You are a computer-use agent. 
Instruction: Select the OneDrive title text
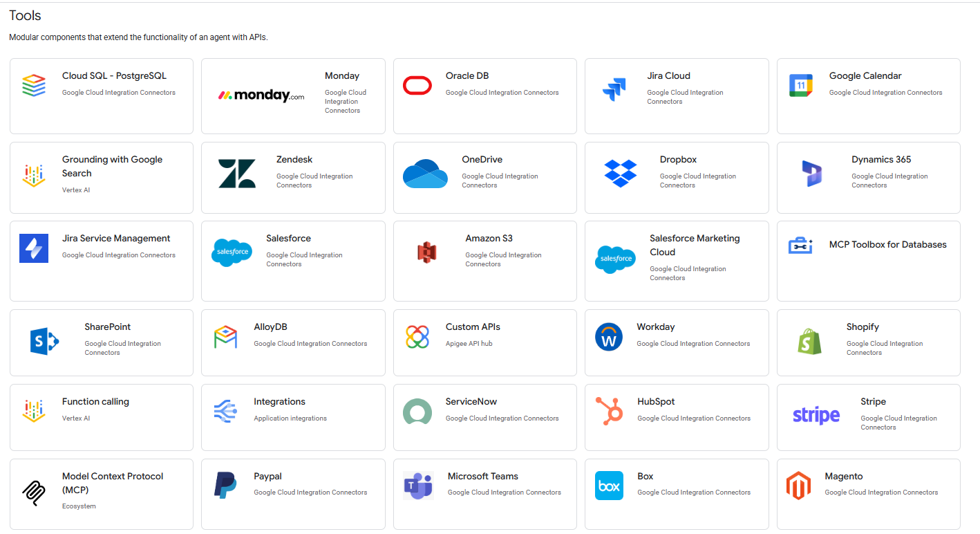coord(482,160)
